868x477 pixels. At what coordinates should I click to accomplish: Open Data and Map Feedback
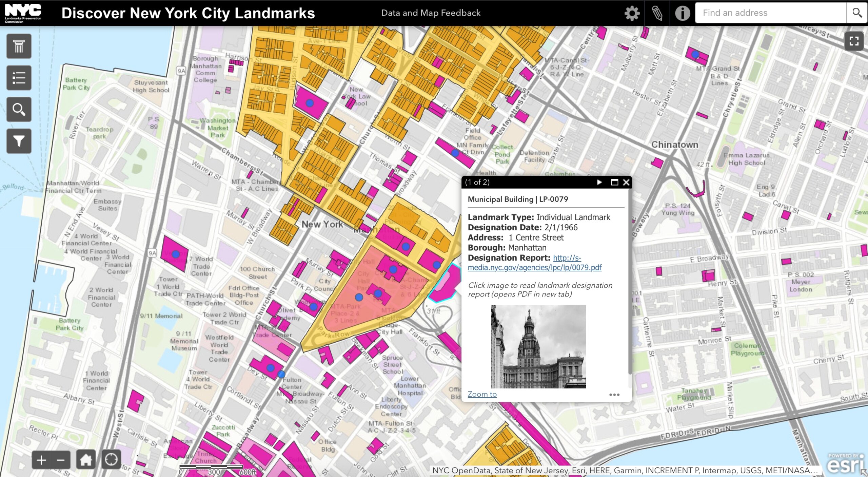[x=431, y=13]
